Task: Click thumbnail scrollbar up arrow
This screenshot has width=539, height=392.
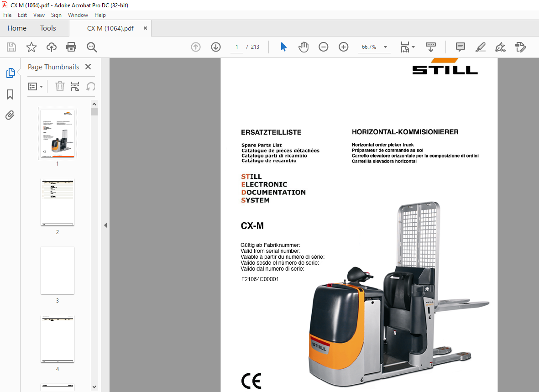Action: [94, 104]
